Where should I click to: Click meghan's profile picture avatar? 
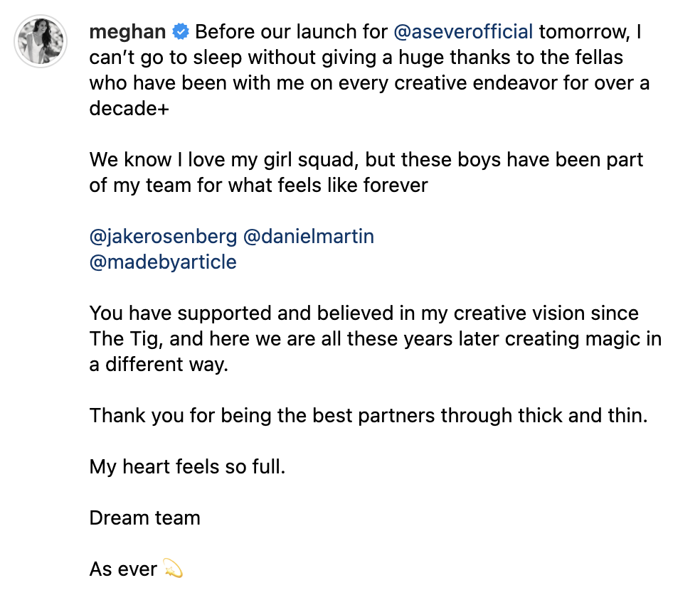click(x=41, y=41)
